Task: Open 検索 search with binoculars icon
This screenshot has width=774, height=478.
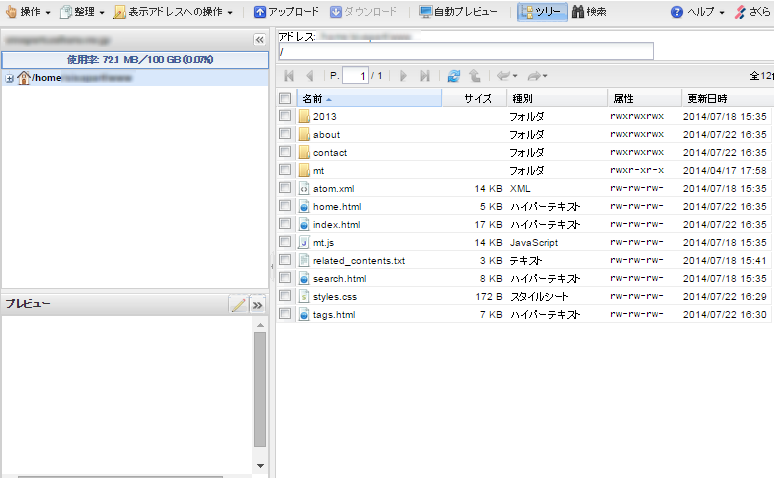Action: [589, 12]
